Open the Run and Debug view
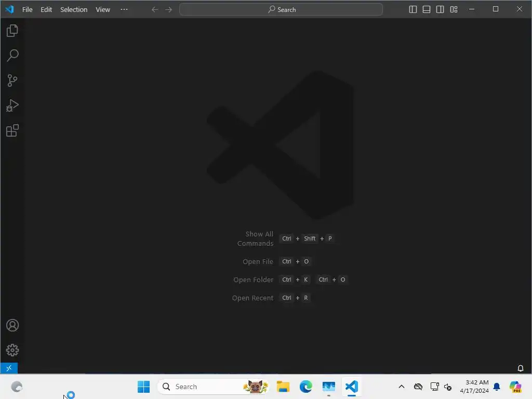 12,105
